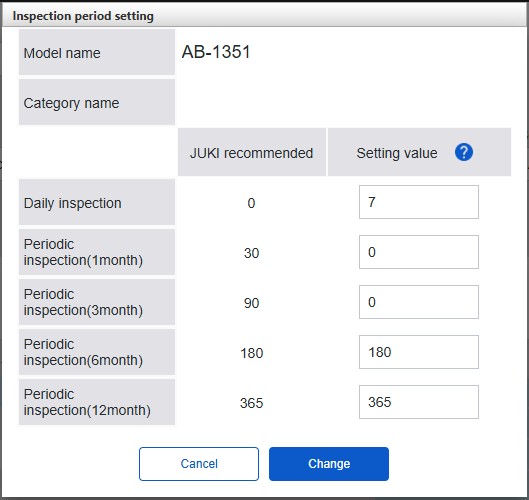Click the blue help question mark icon
Viewport: 529px width, 500px height.
[464, 152]
